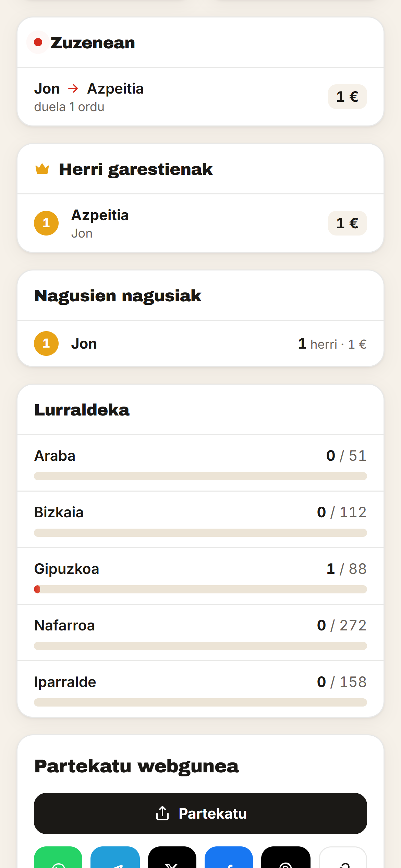
Task: Copy link with the white link icon
Action: [343, 857]
